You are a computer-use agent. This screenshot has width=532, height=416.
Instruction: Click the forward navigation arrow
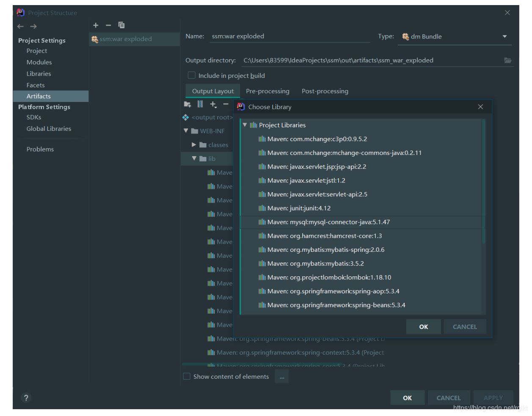pyautogui.click(x=33, y=26)
